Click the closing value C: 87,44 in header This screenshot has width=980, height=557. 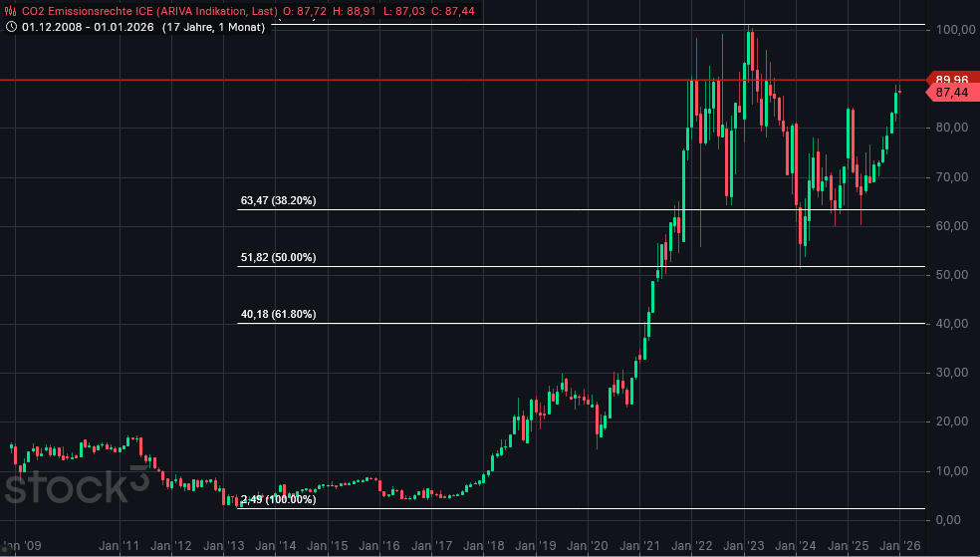(456, 10)
